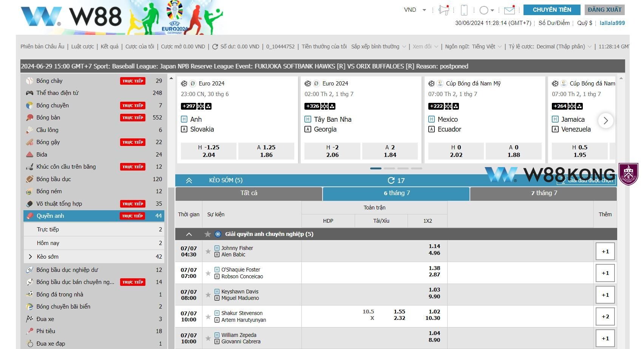644x349 pixels.
Task: Click the Đua xe đạp cycling icon
Action: [29, 343]
